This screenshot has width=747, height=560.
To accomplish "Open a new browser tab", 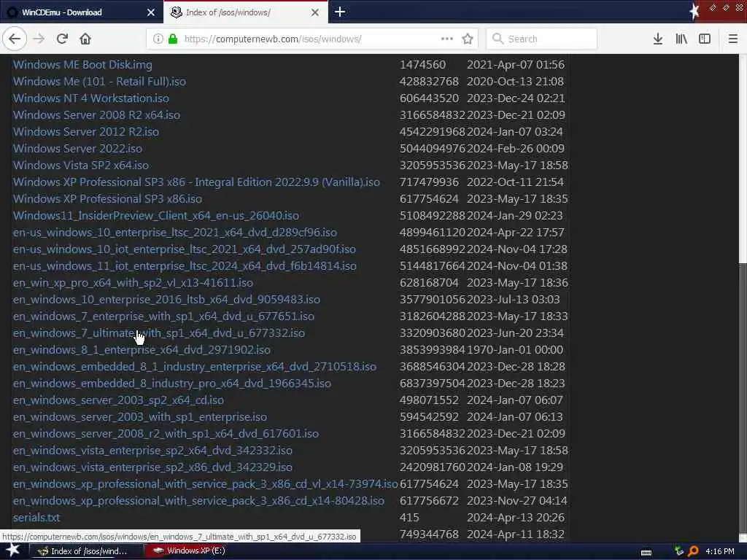I will click(340, 12).
